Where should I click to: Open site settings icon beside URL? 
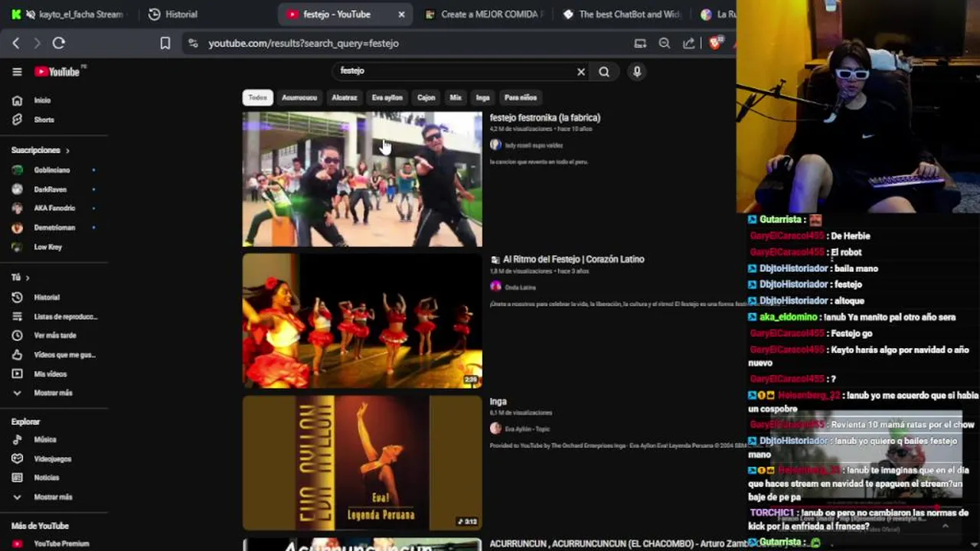coord(193,44)
